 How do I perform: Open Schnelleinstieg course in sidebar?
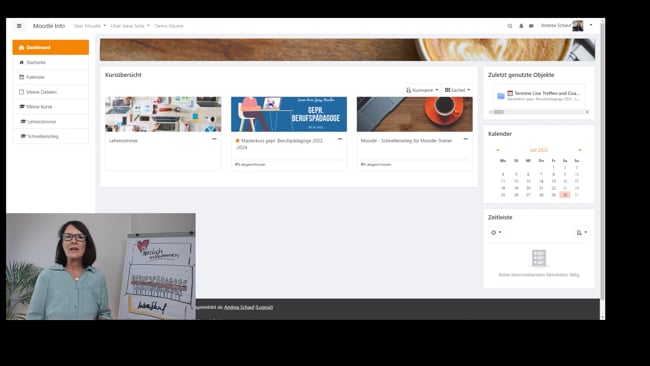(x=51, y=136)
